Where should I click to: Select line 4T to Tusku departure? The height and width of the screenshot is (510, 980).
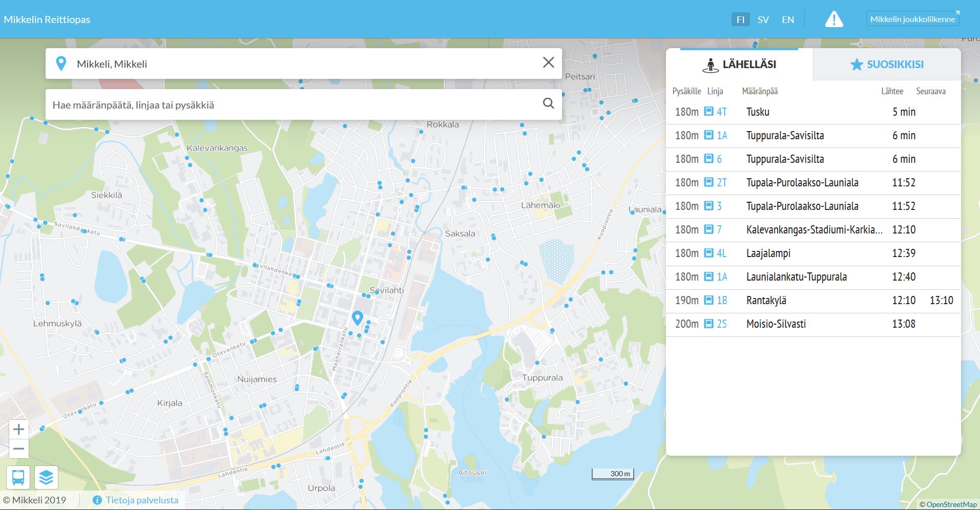(812, 112)
